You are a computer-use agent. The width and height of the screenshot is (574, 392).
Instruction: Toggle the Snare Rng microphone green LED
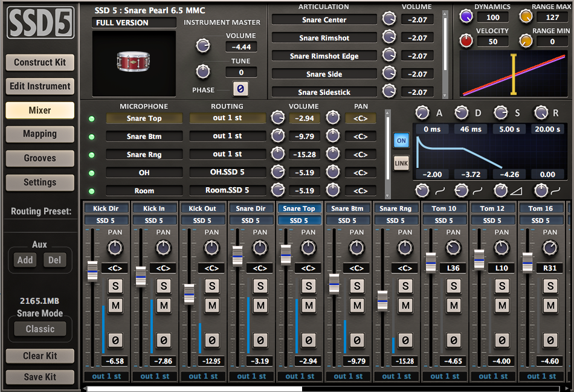coord(91,155)
